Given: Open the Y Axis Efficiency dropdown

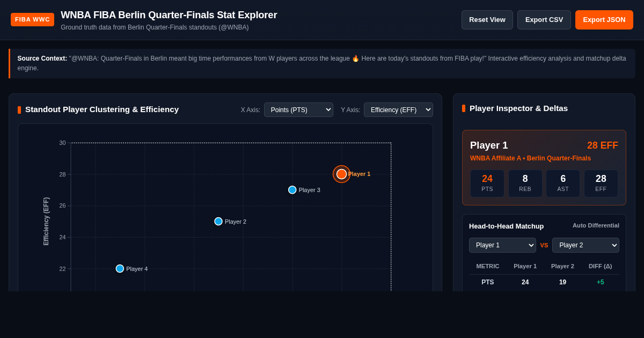Looking at the screenshot, I should click(398, 110).
